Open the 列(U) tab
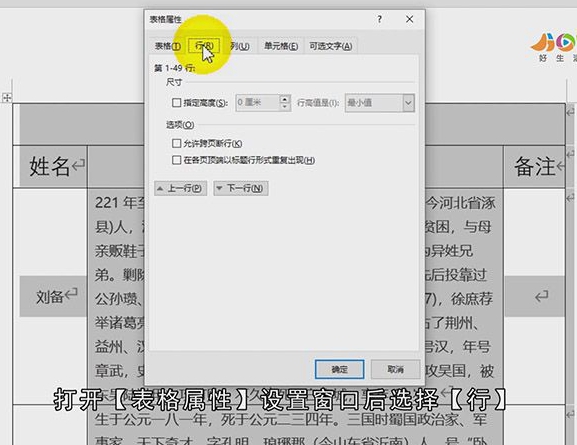Screen dimensions: 577x445 (x=240, y=46)
